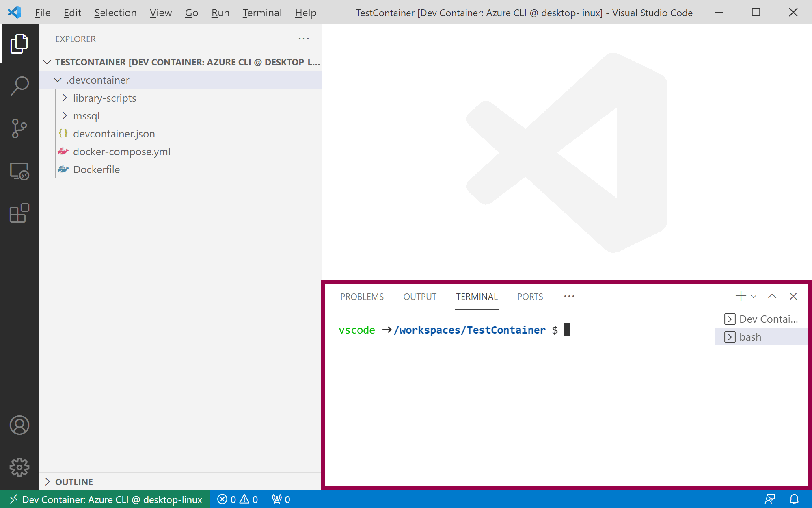Close the terminal panel
Viewport: 812px width, 508px height.
click(793, 296)
